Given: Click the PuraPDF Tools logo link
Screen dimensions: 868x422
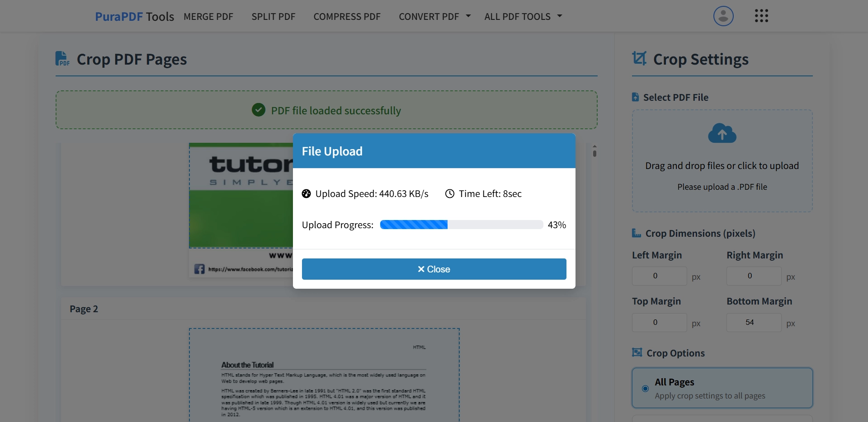Looking at the screenshot, I should [134, 16].
